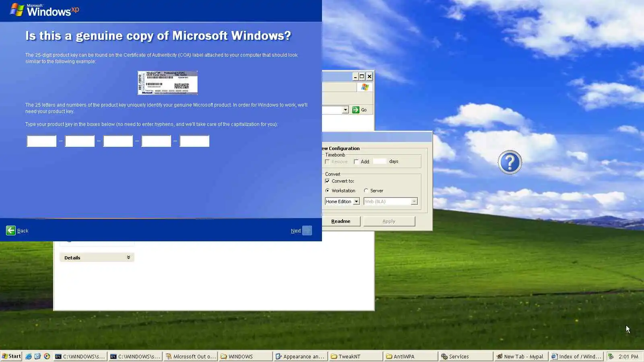
Task: Select the Server radio button
Action: (366, 191)
